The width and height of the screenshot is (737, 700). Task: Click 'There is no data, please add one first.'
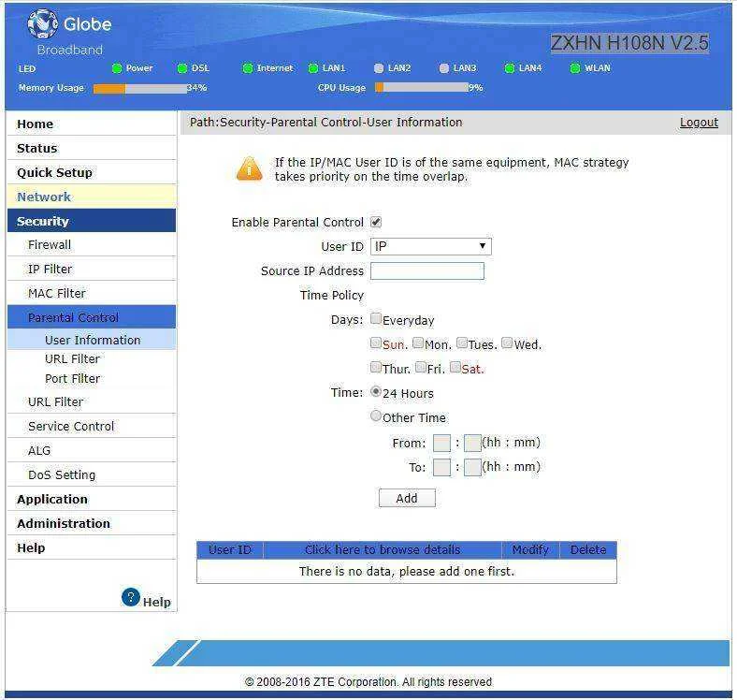(407, 571)
